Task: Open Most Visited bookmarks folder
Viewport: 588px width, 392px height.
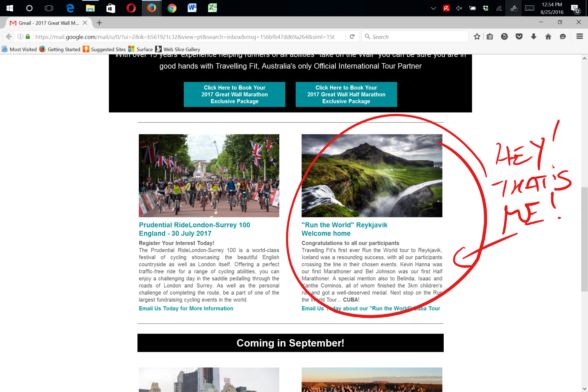Action: coord(19,49)
